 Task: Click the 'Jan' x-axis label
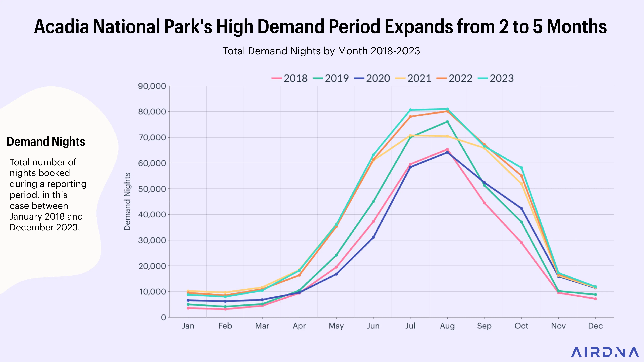tap(188, 326)
